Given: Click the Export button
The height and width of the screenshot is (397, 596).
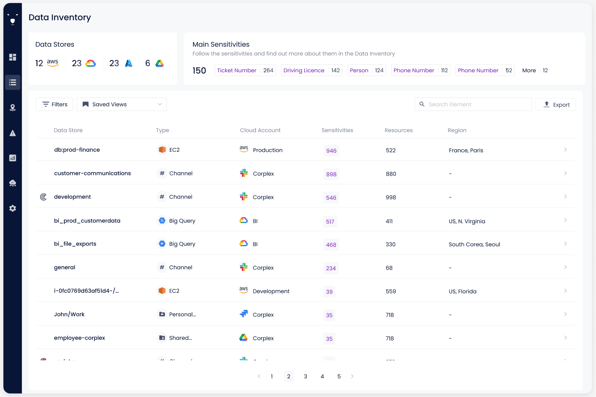Looking at the screenshot, I should [556, 105].
